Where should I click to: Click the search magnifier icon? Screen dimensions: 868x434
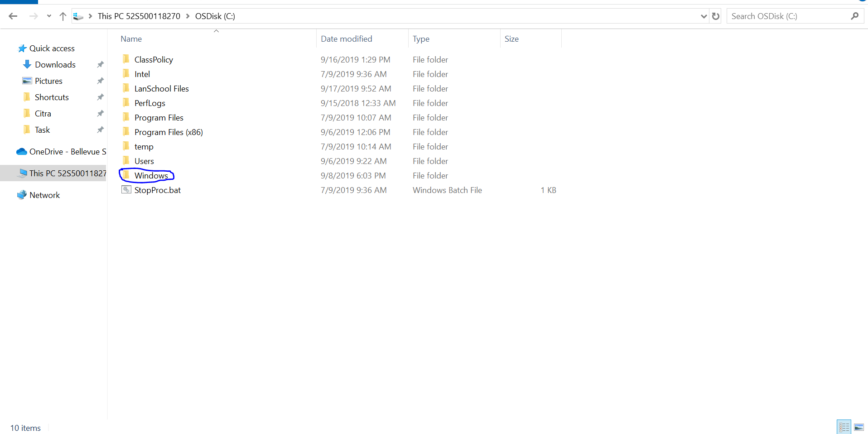tap(854, 16)
